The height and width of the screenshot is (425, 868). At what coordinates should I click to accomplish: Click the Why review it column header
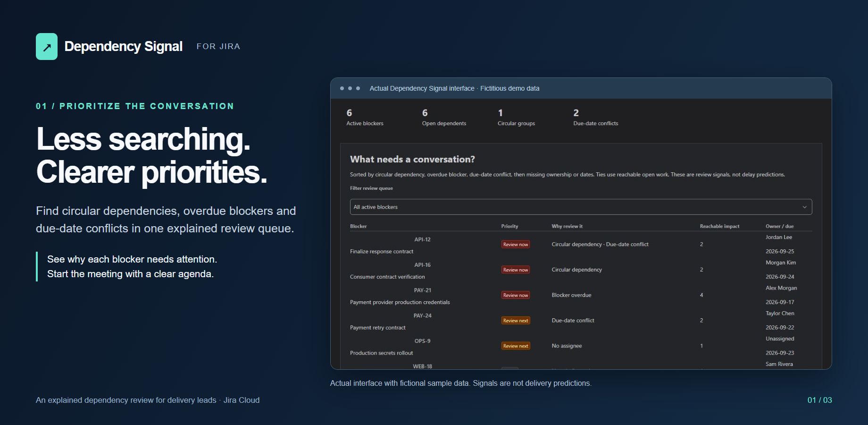[x=567, y=226]
